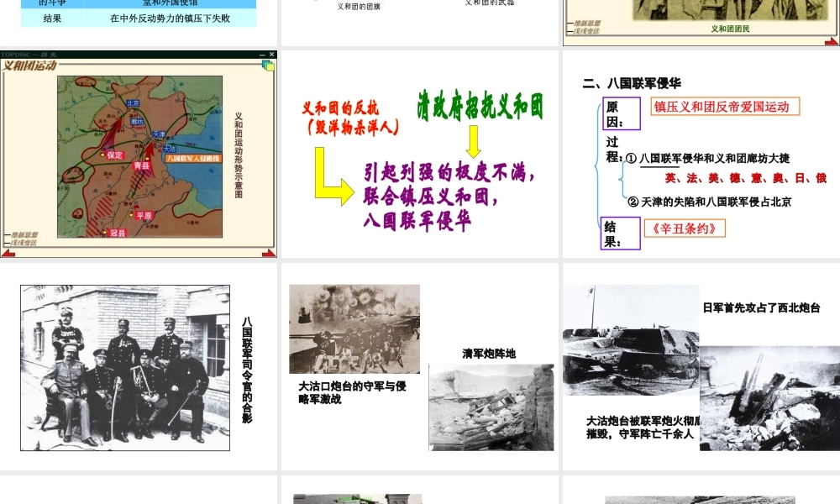Click the caption 大沽口炮台的守军与侵略军激战
The width and height of the screenshot is (840, 504).
click(x=352, y=392)
